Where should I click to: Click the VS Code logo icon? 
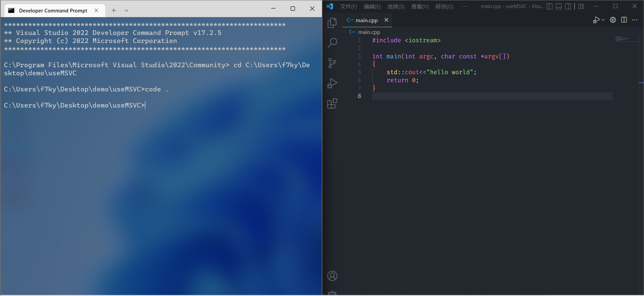[330, 6]
